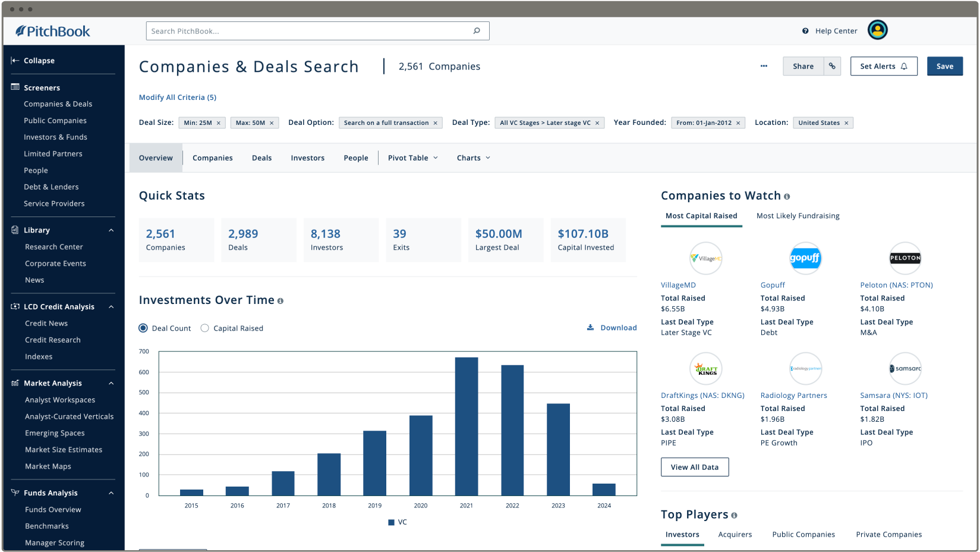The height and width of the screenshot is (552, 980).
Task: Collapse the Library sidebar section
Action: pyautogui.click(x=111, y=230)
